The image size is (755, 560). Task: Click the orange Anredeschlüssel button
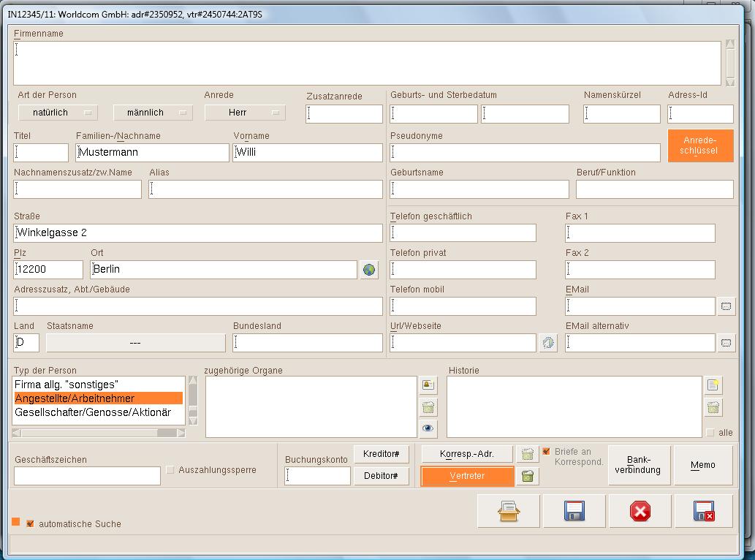700,145
